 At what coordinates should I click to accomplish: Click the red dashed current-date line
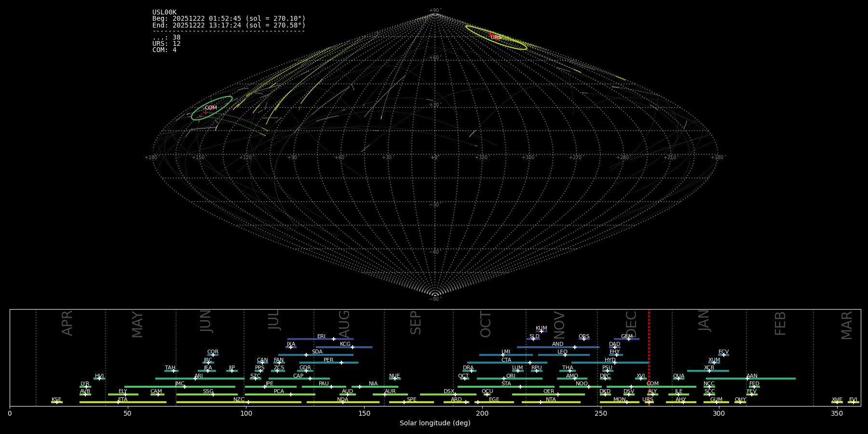(x=649, y=357)
